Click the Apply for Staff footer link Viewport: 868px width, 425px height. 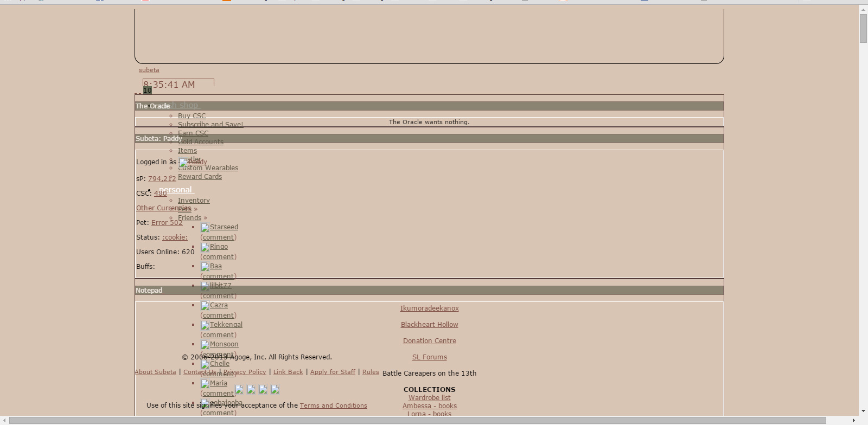[333, 372]
